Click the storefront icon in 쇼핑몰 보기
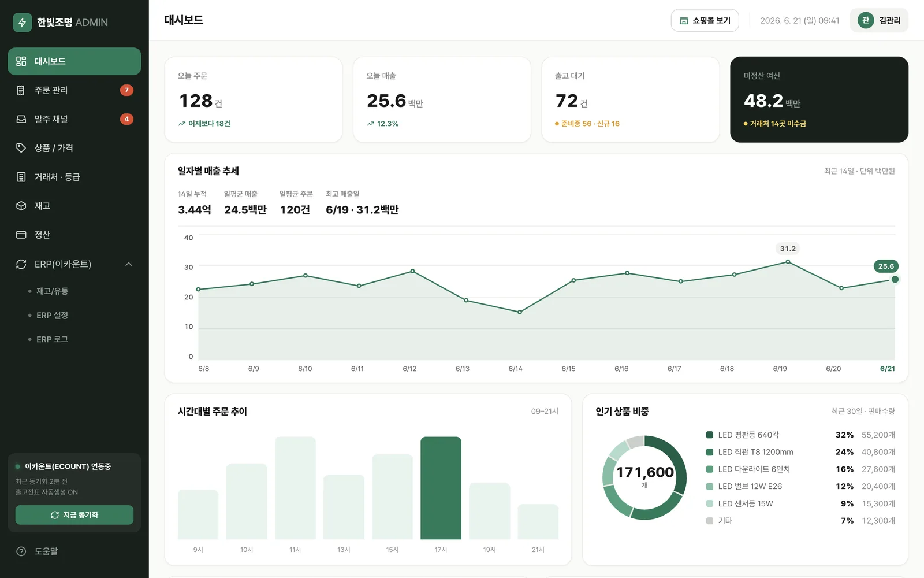 click(684, 20)
